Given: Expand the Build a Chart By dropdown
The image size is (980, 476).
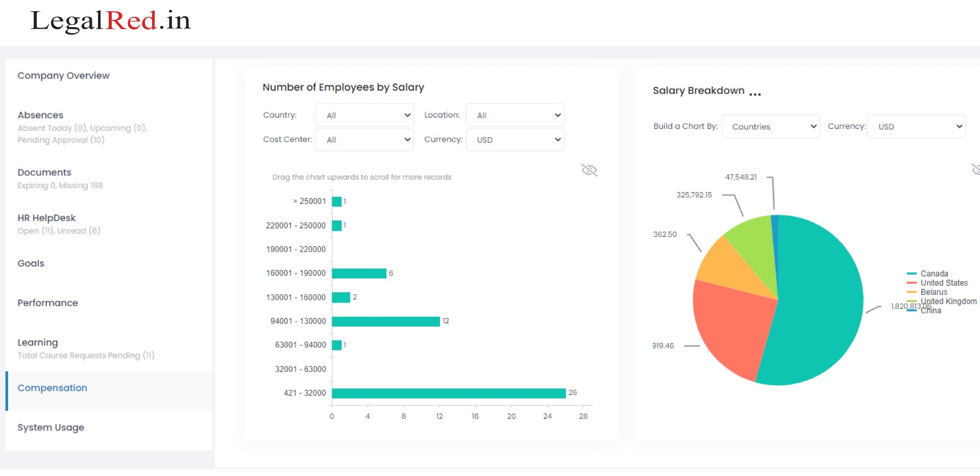Looking at the screenshot, I should click(x=770, y=127).
